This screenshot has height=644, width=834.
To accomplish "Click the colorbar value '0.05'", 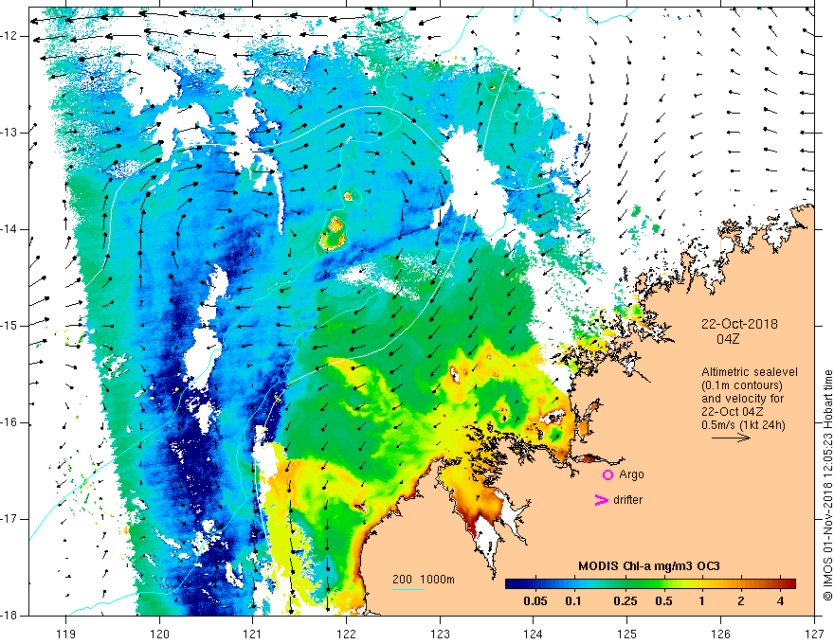I will click(535, 601).
